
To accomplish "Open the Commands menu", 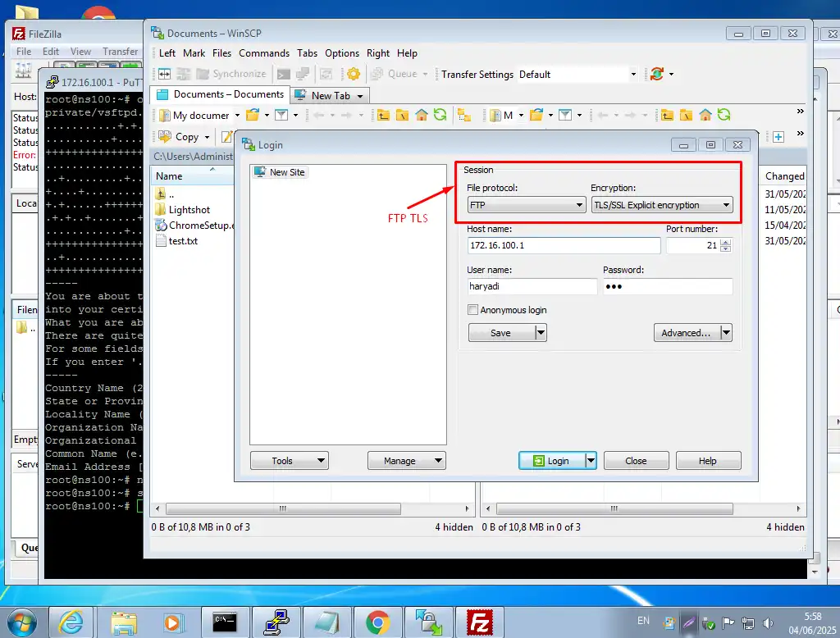I will click(x=264, y=53).
